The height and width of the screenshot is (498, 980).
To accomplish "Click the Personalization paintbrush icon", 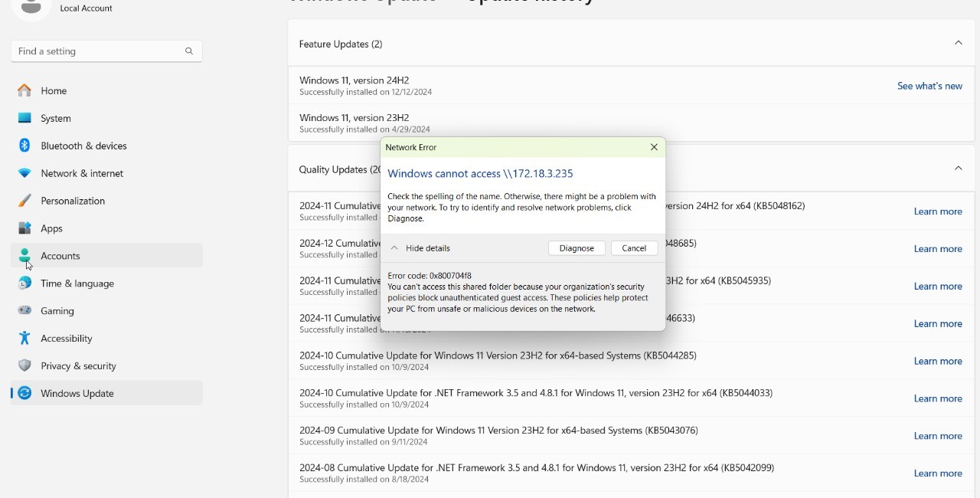I will (24, 201).
